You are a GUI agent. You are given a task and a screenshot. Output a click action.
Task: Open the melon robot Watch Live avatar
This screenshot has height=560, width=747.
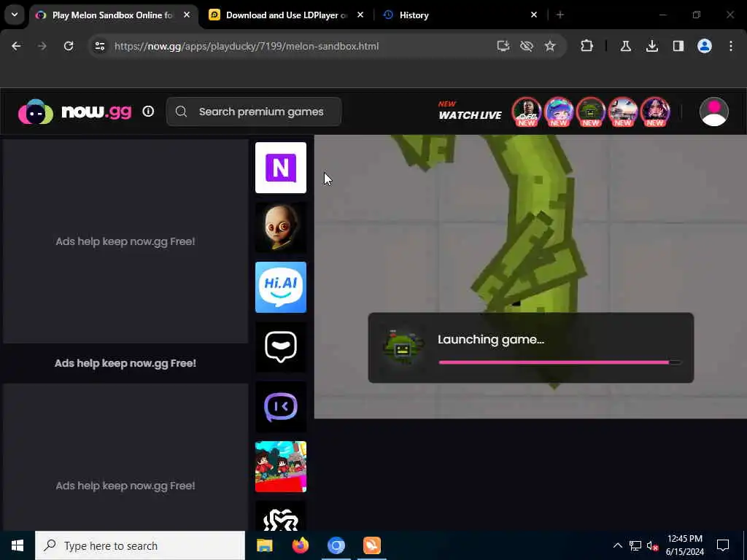[591, 112]
